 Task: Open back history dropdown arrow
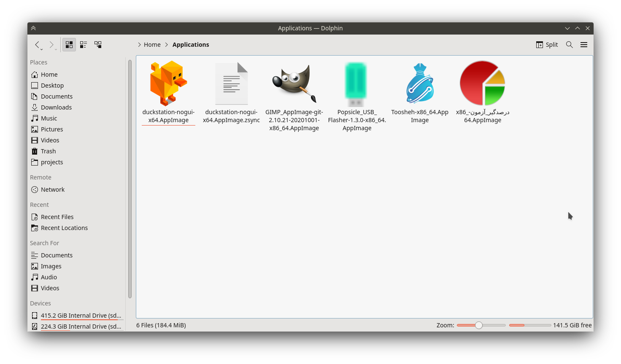tap(42, 49)
